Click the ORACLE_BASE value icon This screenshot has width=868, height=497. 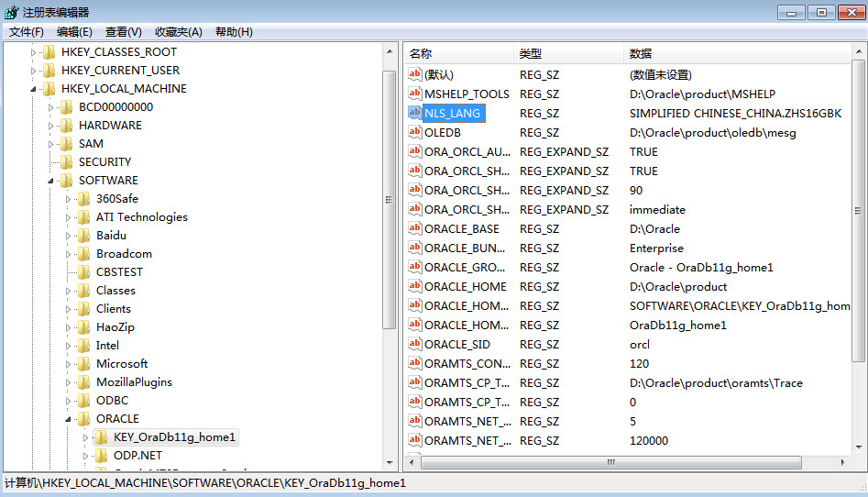pyautogui.click(x=414, y=229)
